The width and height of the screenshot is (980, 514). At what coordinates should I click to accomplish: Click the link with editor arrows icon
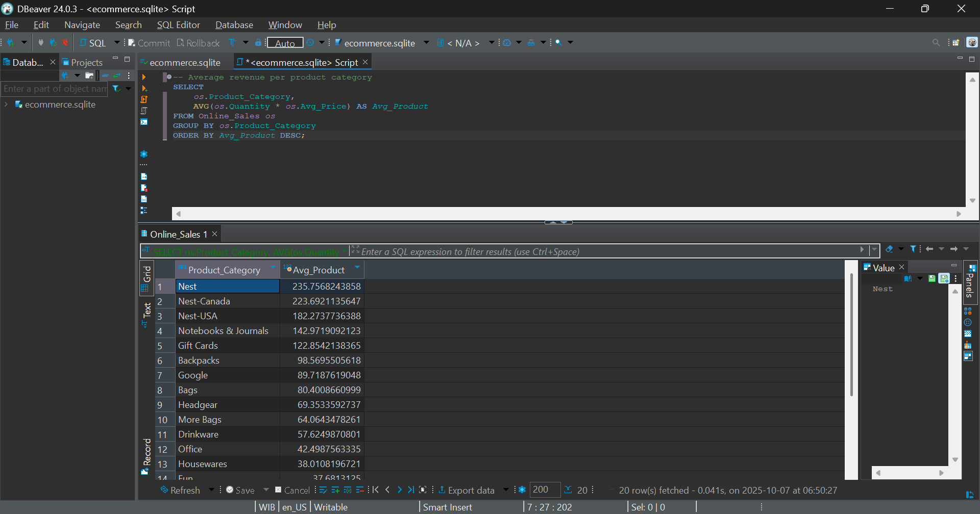click(x=117, y=75)
